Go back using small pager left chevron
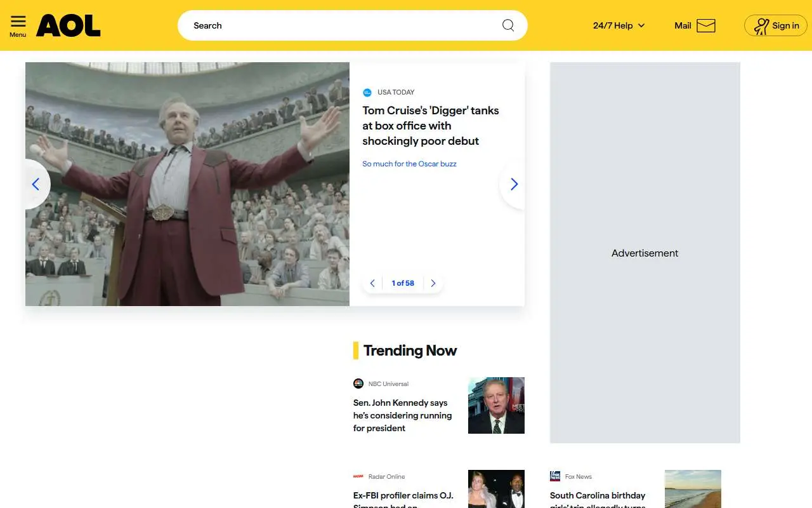 (x=372, y=283)
